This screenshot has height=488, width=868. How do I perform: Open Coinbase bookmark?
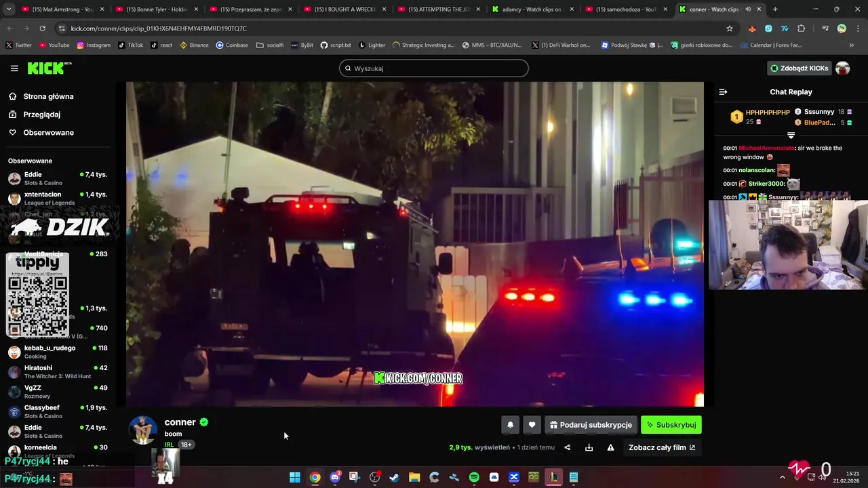click(x=232, y=45)
